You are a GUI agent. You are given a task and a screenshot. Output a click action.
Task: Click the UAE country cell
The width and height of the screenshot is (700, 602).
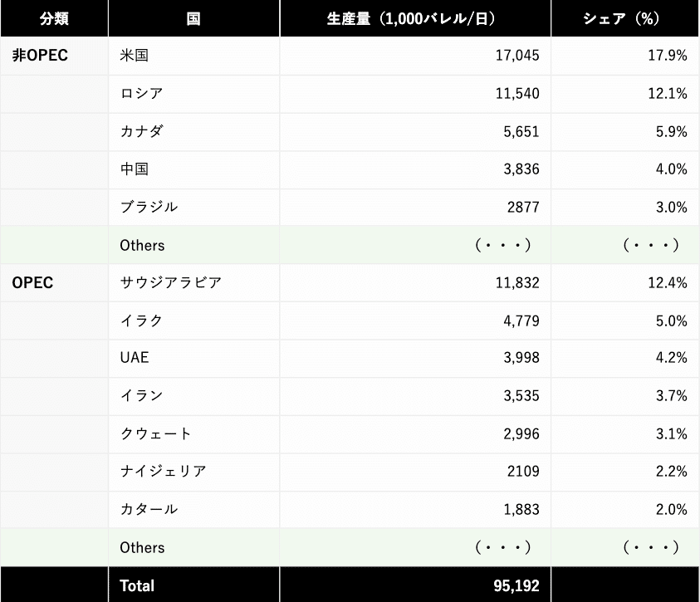coord(193,358)
